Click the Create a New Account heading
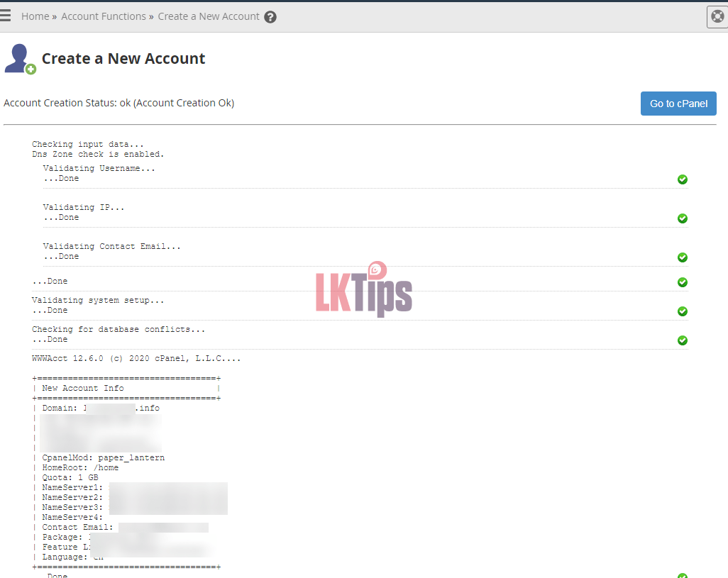 pos(123,59)
